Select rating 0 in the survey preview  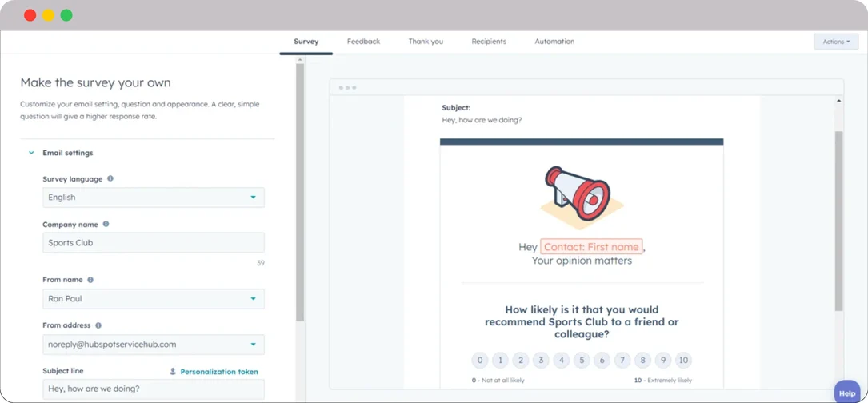480,361
